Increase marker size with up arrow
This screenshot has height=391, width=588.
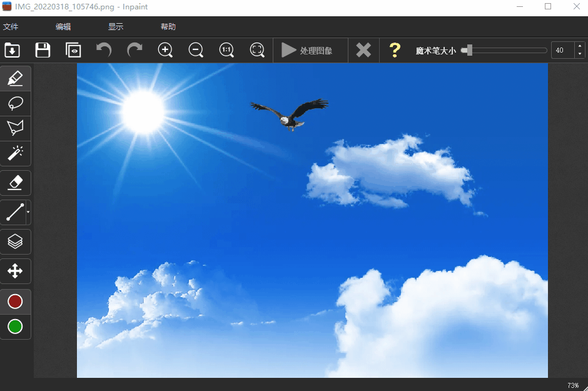pos(580,46)
